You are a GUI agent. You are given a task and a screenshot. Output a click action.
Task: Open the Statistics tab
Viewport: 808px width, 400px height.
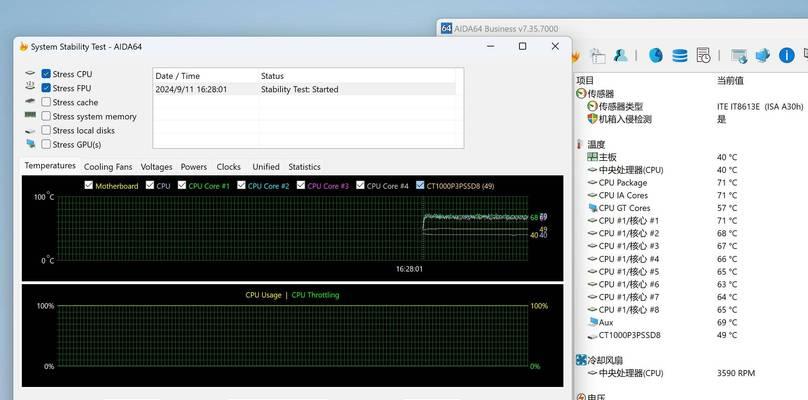[x=304, y=167]
